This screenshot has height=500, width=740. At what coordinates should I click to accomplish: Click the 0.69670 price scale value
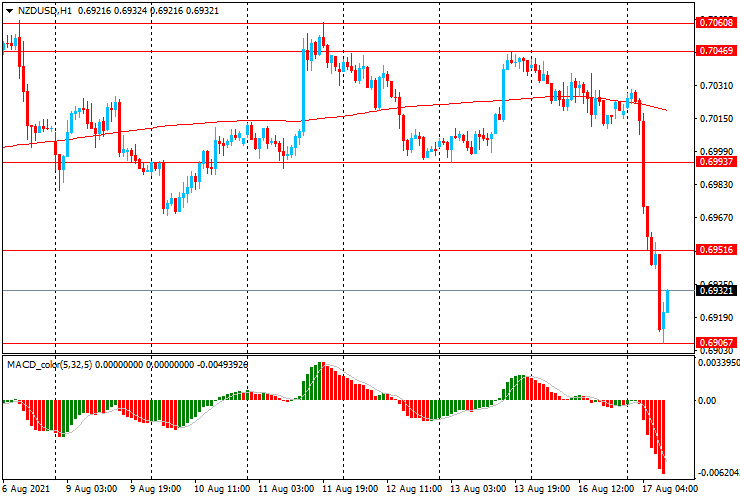pos(716,218)
